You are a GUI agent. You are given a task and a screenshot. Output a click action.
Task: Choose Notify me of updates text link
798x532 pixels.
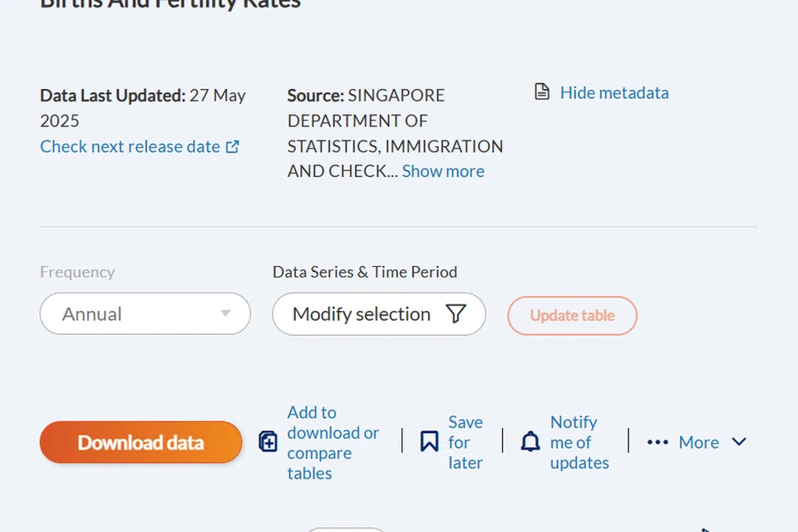tap(579, 442)
